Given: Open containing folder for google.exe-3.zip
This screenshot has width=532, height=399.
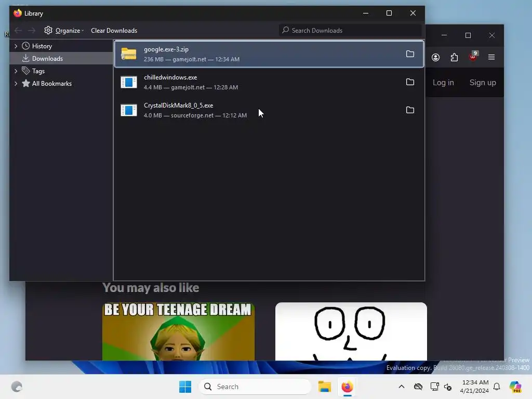Looking at the screenshot, I should point(410,54).
